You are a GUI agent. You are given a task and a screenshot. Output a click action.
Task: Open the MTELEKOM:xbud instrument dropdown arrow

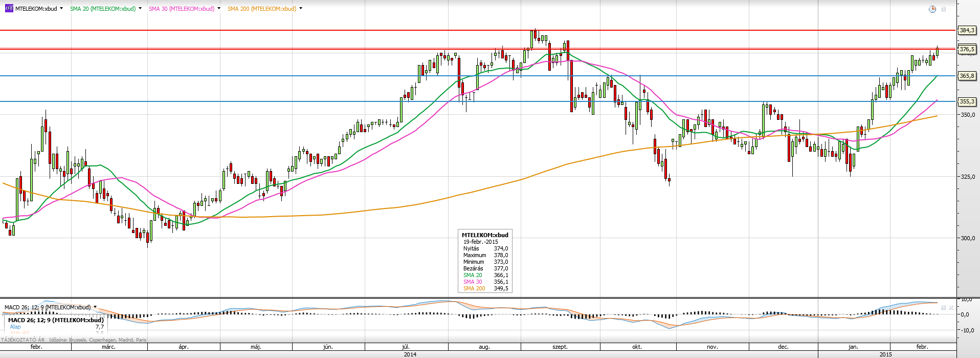tap(61, 9)
